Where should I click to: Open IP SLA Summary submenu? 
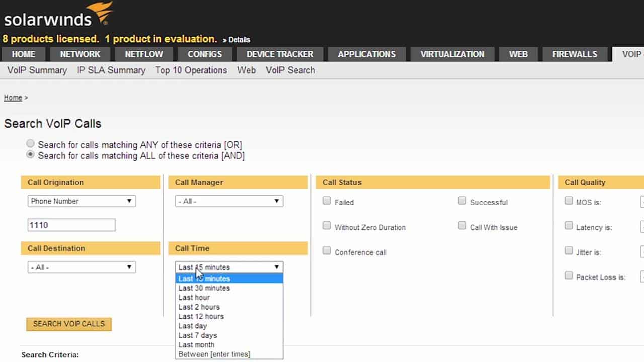tap(111, 70)
